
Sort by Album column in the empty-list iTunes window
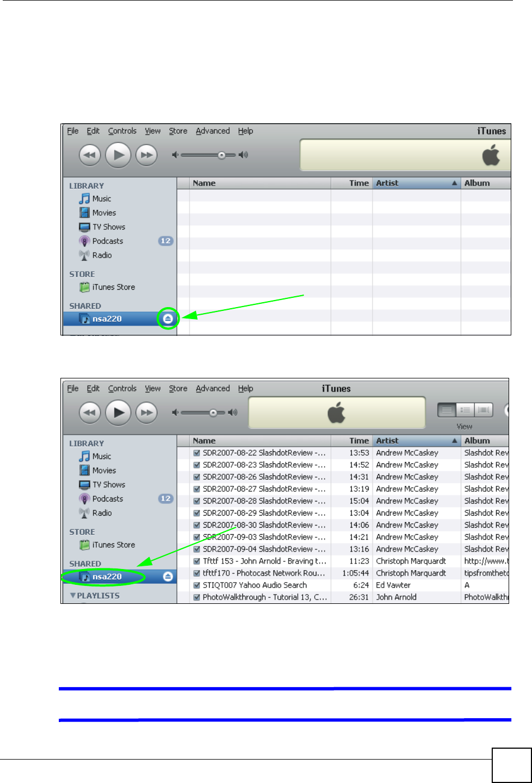coord(486,183)
